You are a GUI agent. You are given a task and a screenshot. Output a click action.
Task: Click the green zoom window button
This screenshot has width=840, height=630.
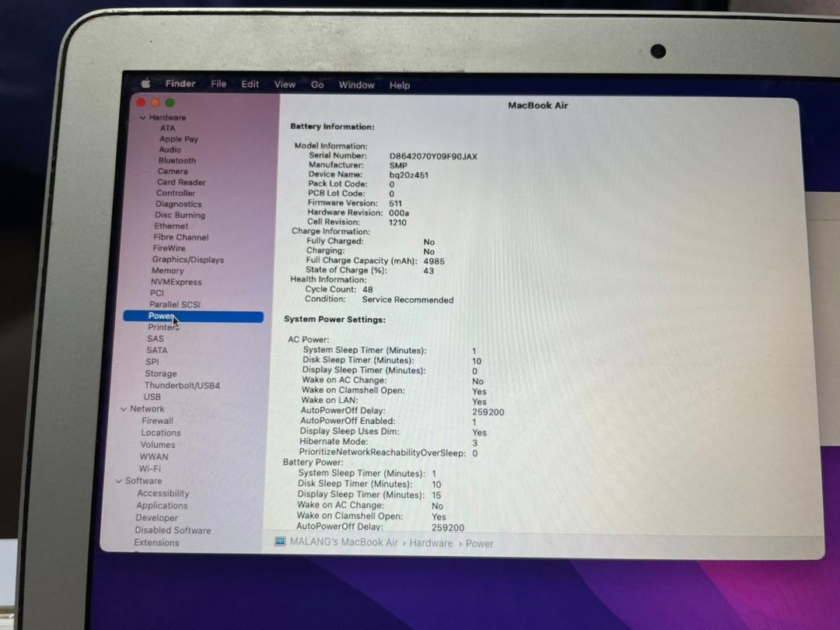coord(170,103)
